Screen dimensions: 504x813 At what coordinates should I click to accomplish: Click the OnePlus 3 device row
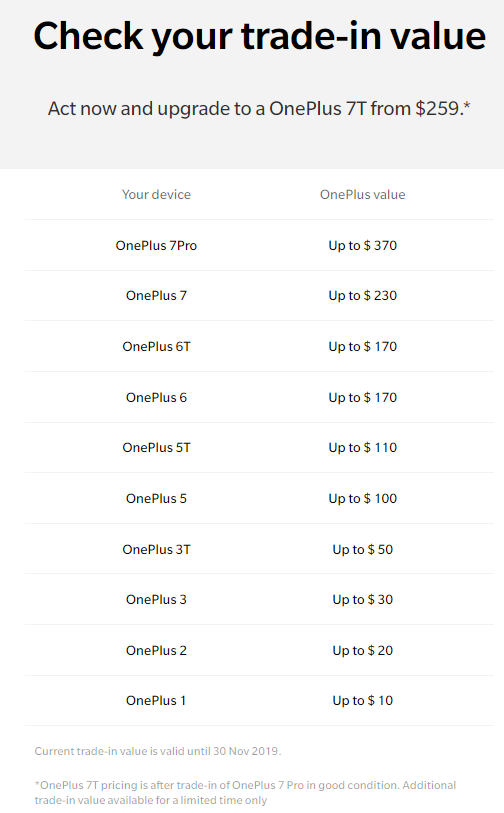[x=259, y=599]
